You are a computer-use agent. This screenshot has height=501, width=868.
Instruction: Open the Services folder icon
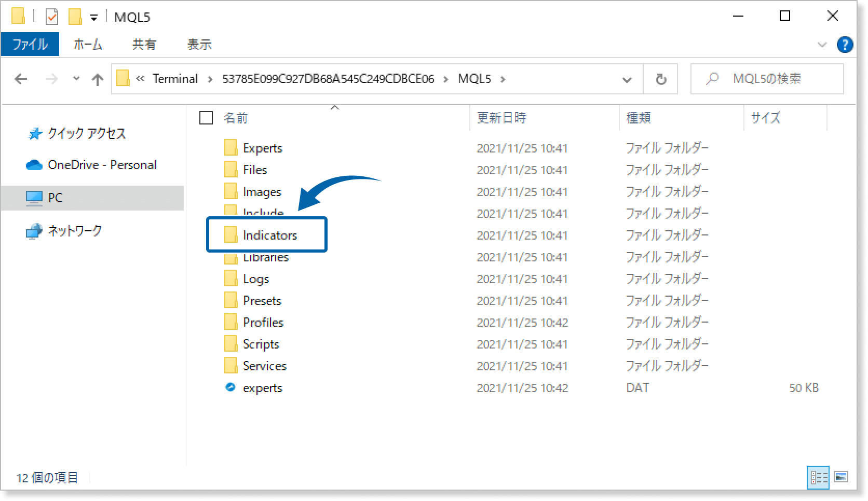click(x=231, y=366)
